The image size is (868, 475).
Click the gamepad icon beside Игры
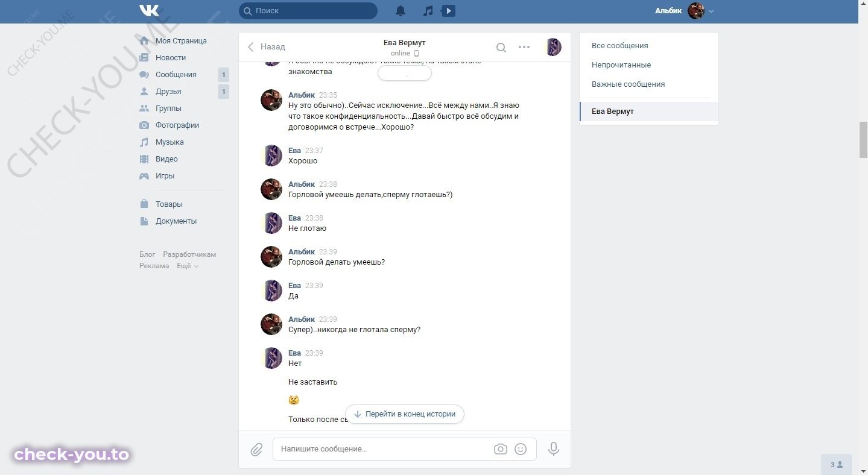tap(144, 176)
